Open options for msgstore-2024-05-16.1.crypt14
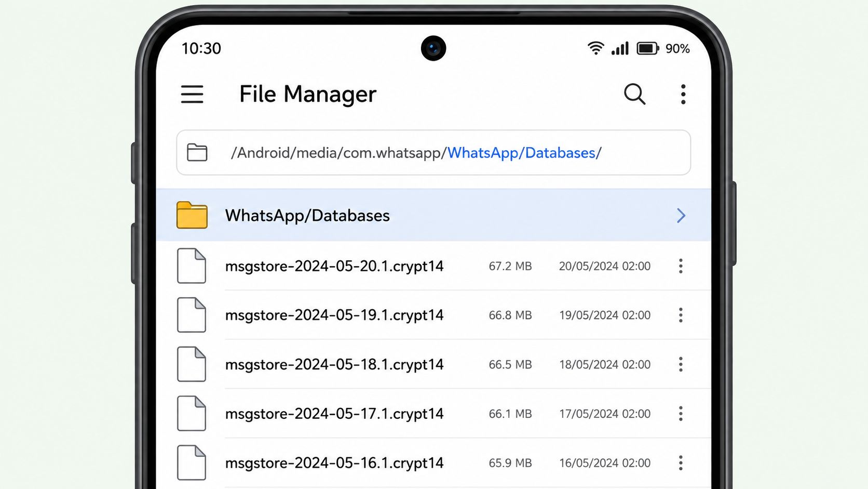This screenshot has height=489, width=868. pyautogui.click(x=681, y=463)
